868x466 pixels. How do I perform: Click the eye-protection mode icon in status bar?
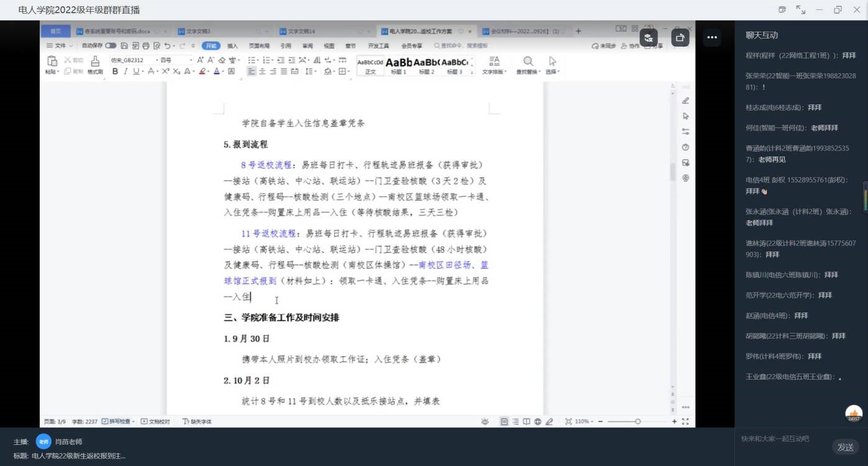click(x=485, y=421)
